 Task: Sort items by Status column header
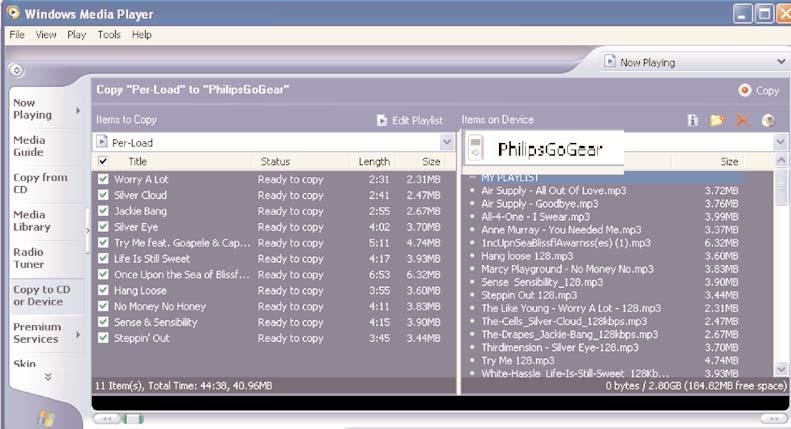pos(275,162)
